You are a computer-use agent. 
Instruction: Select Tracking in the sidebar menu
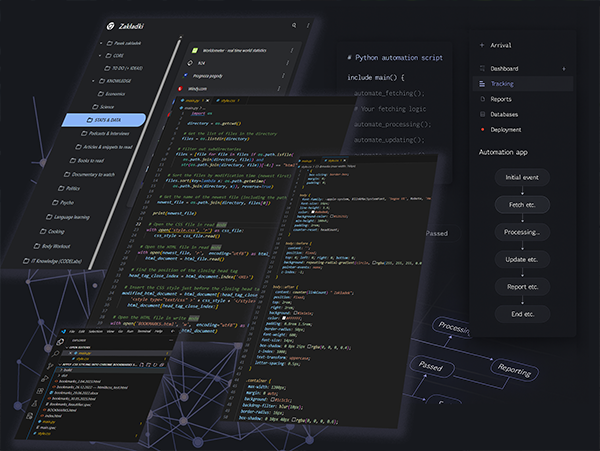(x=502, y=84)
